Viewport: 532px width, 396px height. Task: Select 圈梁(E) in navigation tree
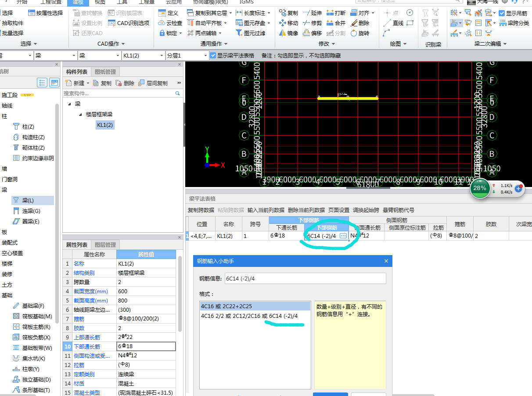pyautogui.click(x=26, y=222)
